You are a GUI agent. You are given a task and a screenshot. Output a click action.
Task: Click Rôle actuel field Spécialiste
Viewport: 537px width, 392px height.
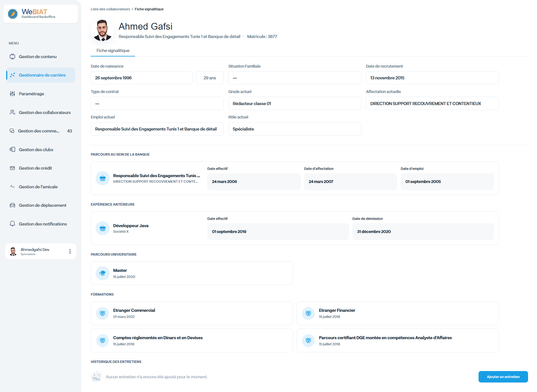tap(295, 129)
